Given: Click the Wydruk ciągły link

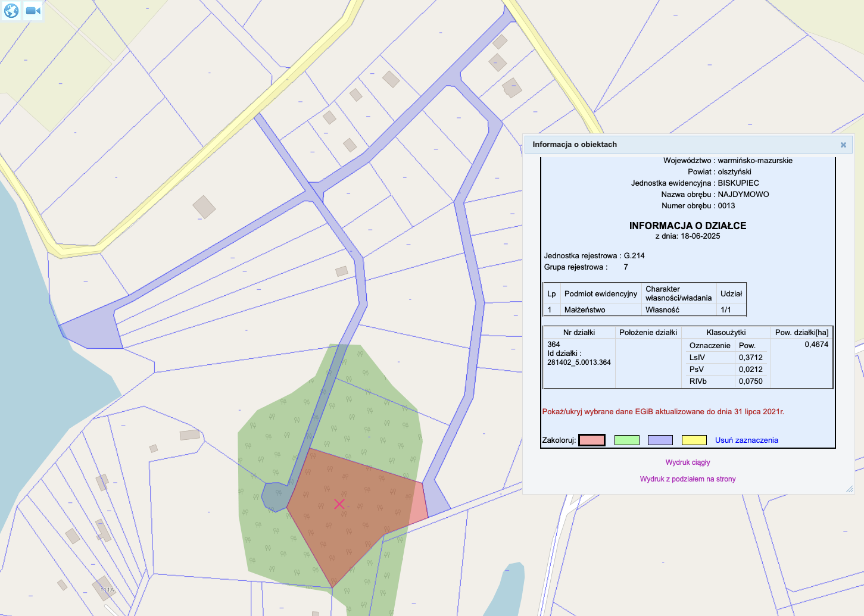Looking at the screenshot, I should point(688,462).
